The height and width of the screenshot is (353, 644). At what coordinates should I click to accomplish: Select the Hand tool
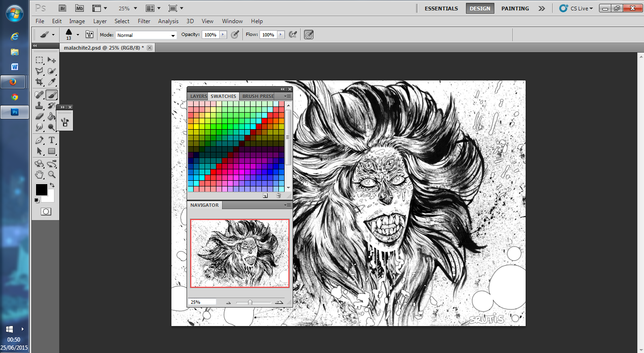pos(40,174)
